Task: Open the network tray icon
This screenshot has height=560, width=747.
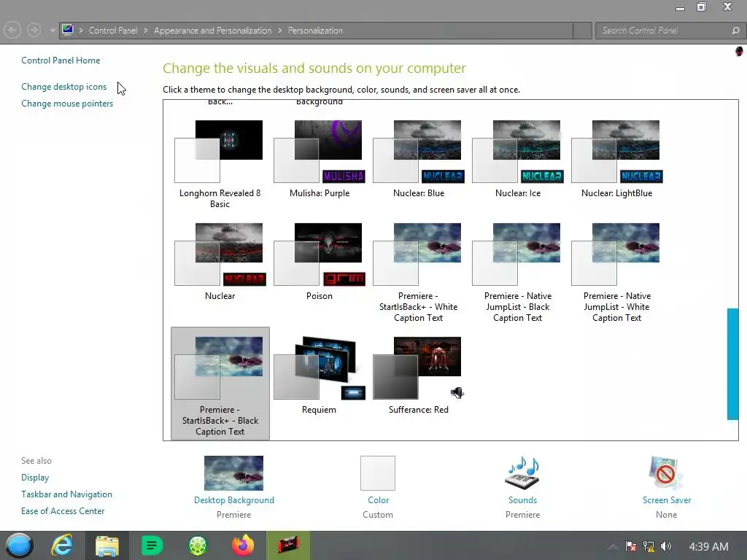Action: [x=649, y=546]
